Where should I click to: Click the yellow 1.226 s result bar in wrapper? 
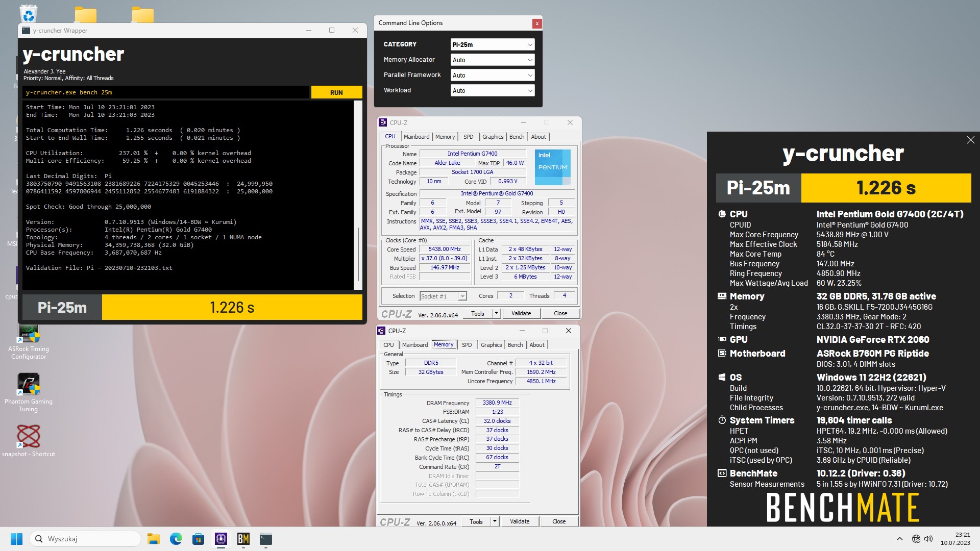tap(232, 307)
